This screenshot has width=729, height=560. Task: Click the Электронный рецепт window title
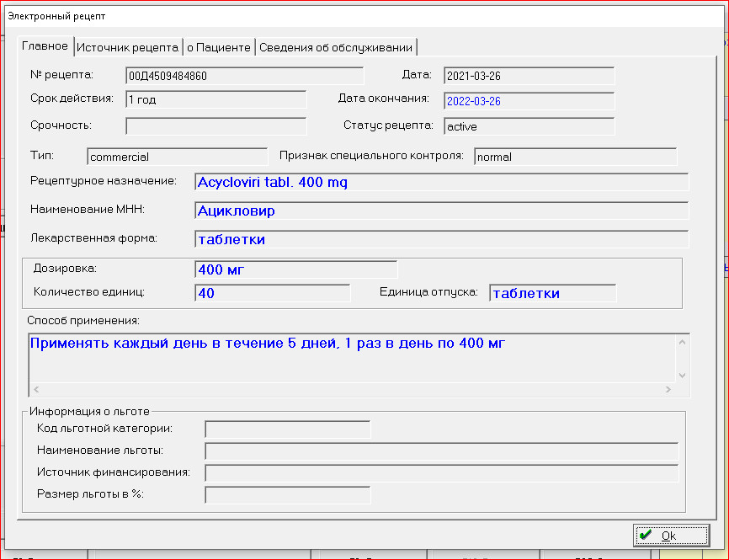click(56, 16)
